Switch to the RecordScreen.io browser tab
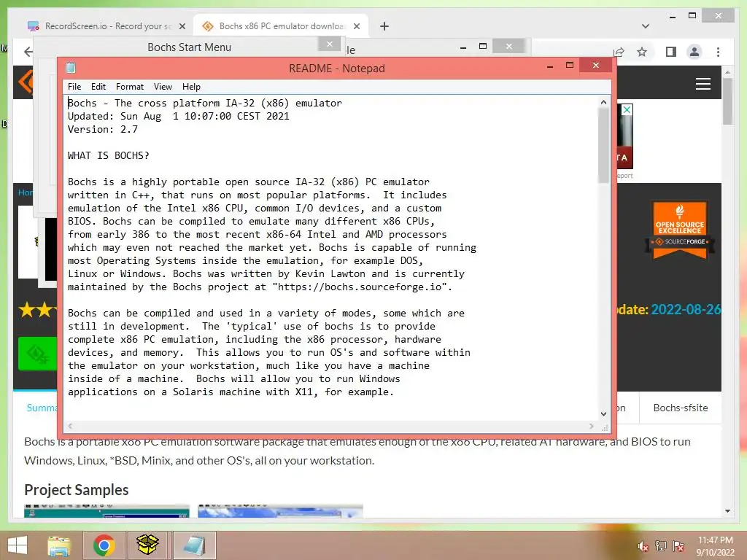The height and width of the screenshot is (560, 747). (106, 26)
